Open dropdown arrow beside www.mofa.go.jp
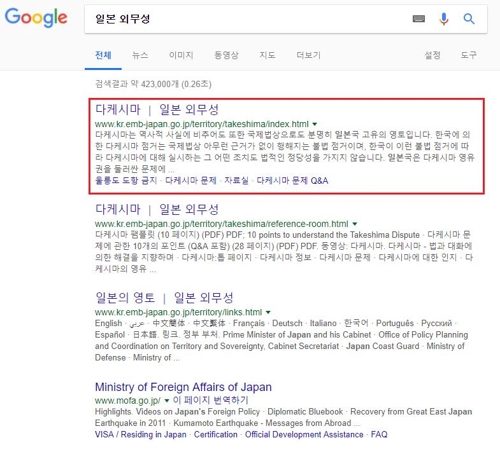 tap(167, 400)
